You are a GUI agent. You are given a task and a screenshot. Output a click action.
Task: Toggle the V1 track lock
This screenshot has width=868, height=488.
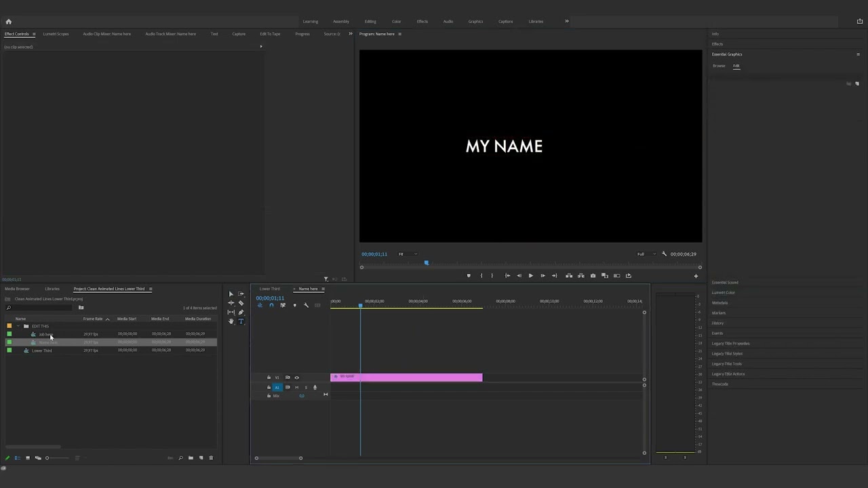(269, 378)
